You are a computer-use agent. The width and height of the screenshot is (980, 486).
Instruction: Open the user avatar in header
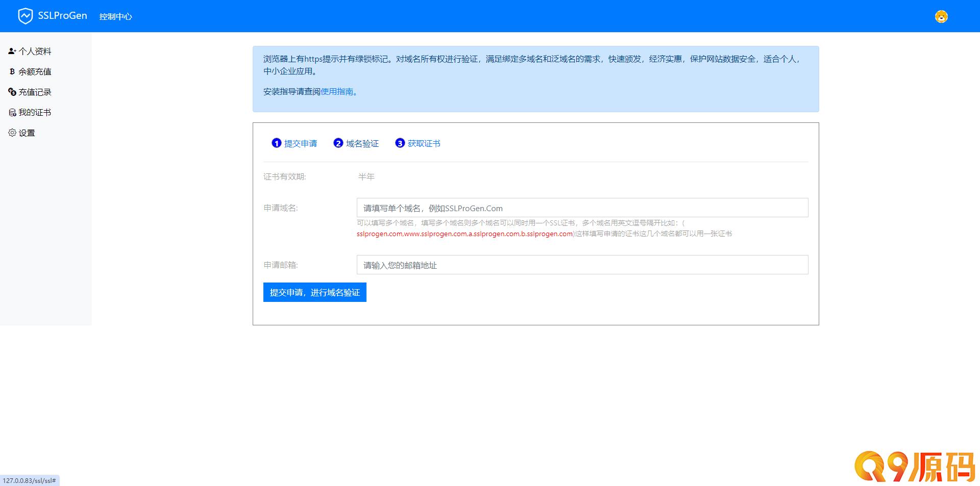point(941,17)
